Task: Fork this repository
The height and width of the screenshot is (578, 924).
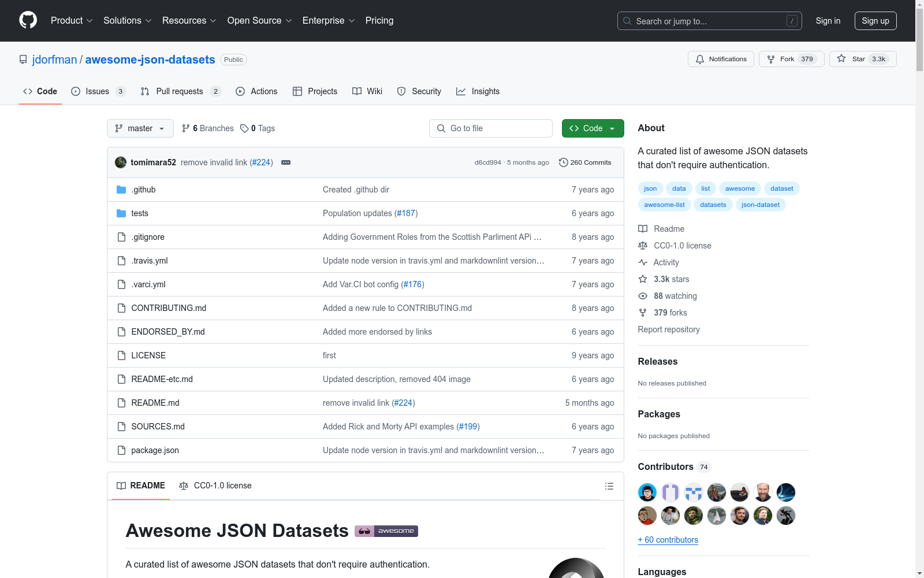Action: 792,59
